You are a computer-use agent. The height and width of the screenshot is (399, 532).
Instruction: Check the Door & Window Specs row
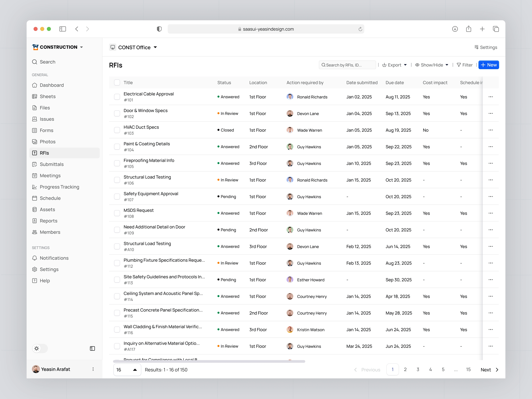(x=117, y=113)
